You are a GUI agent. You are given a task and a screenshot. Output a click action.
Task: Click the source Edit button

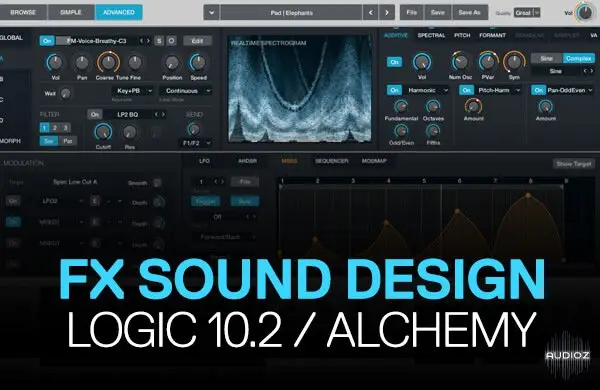(197, 41)
